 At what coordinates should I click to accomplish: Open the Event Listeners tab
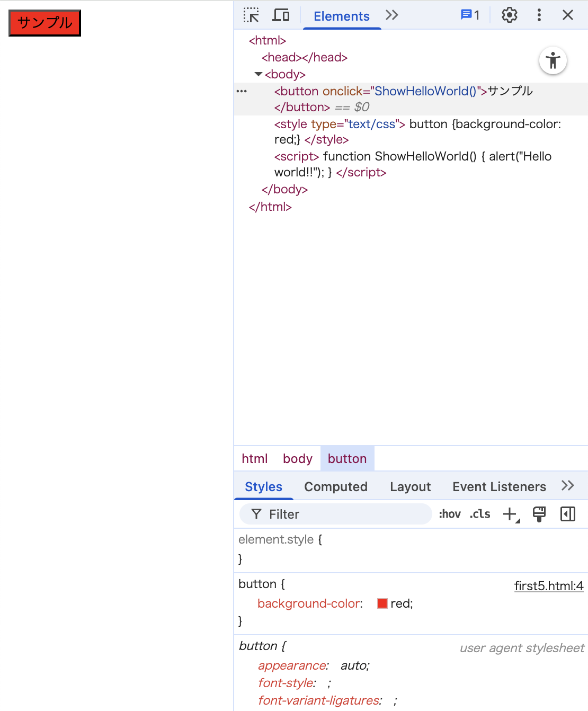click(x=499, y=487)
